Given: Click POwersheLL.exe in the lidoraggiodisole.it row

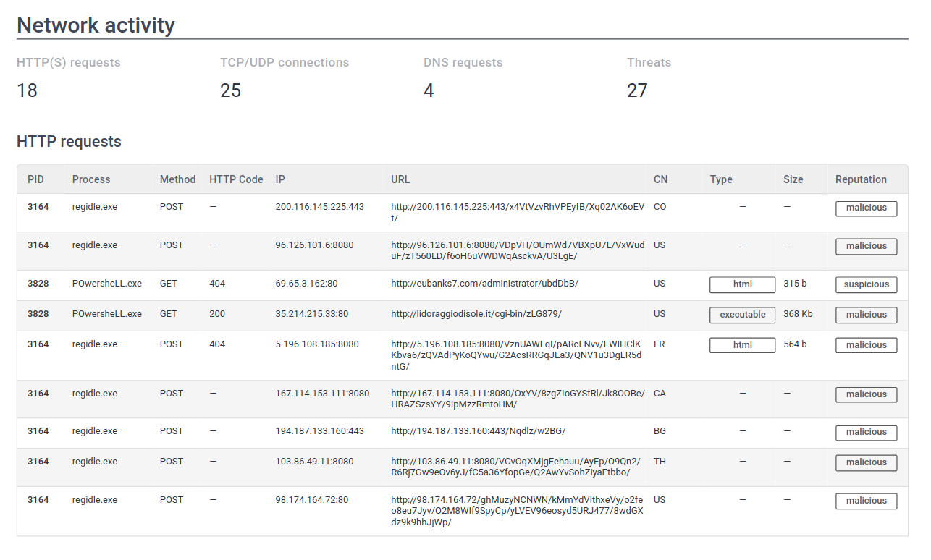Looking at the screenshot, I should point(107,314).
